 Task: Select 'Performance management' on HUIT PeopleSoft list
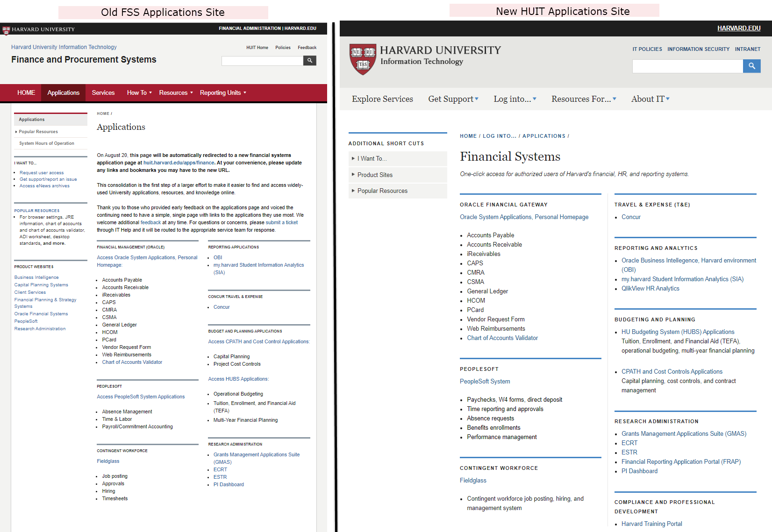coord(502,437)
